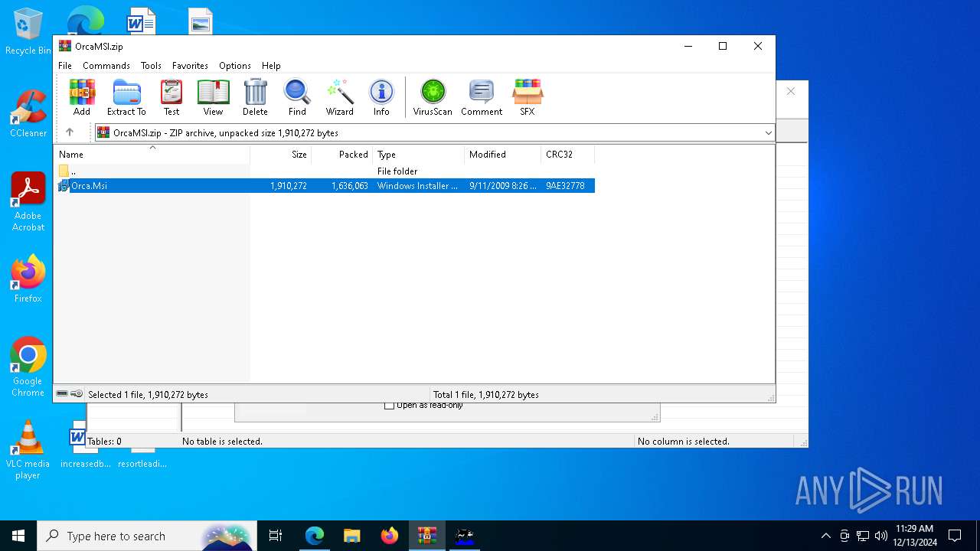Open the notifications center icon

(955, 536)
